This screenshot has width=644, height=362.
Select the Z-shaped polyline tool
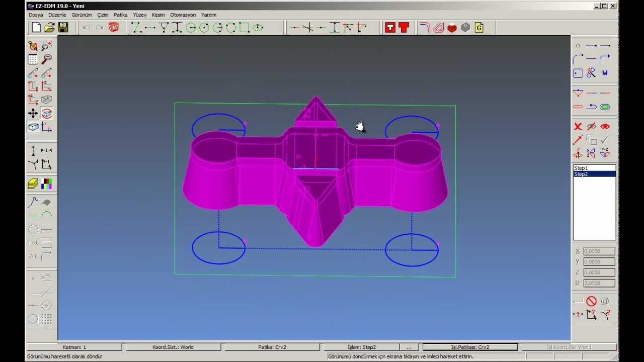point(136,28)
